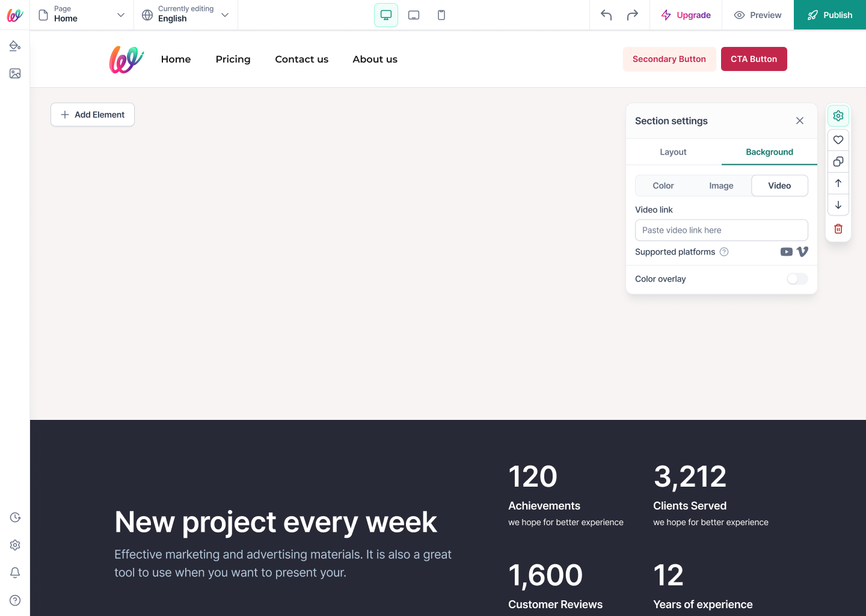Screen dimensions: 866x616
Task: Switch to tablet view icon
Action: tap(414, 15)
